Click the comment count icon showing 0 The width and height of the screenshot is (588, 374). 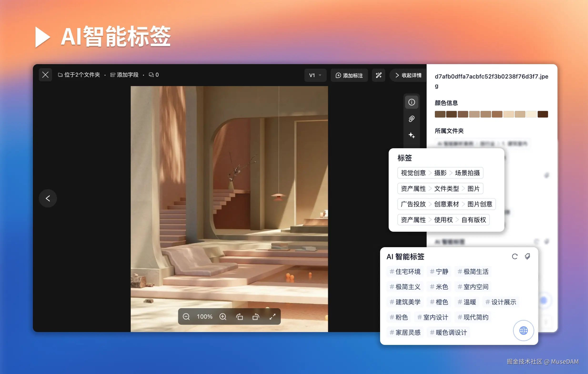tap(154, 75)
